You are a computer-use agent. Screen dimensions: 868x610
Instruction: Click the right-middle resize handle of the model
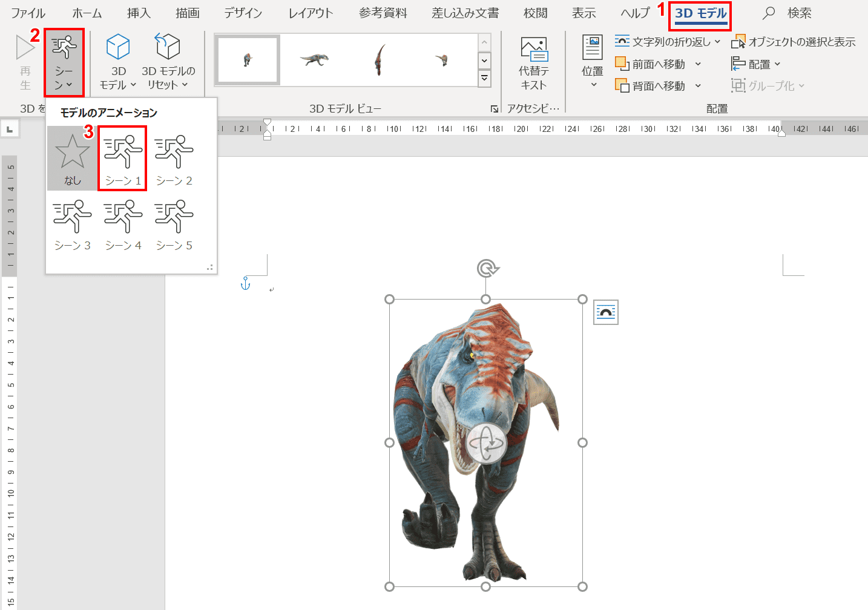582,442
